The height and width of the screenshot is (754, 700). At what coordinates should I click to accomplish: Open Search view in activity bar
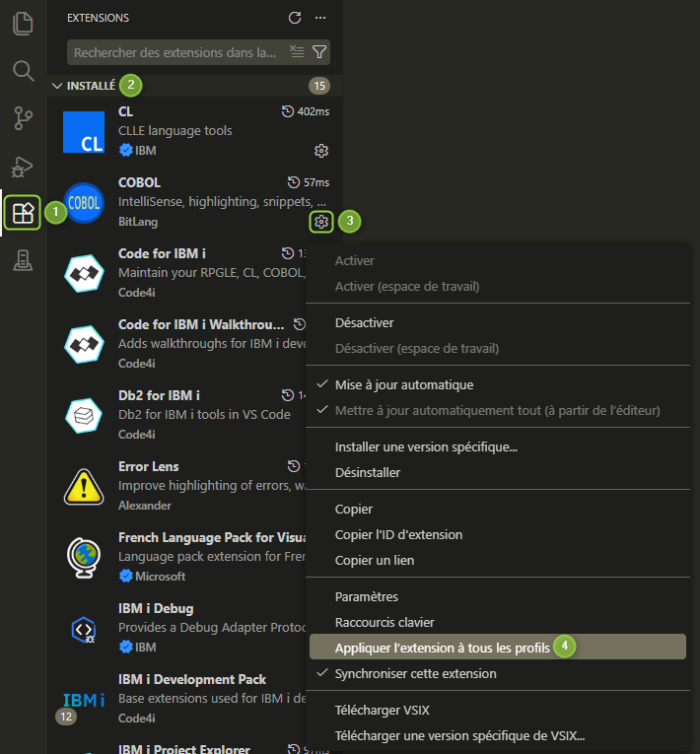(23, 71)
